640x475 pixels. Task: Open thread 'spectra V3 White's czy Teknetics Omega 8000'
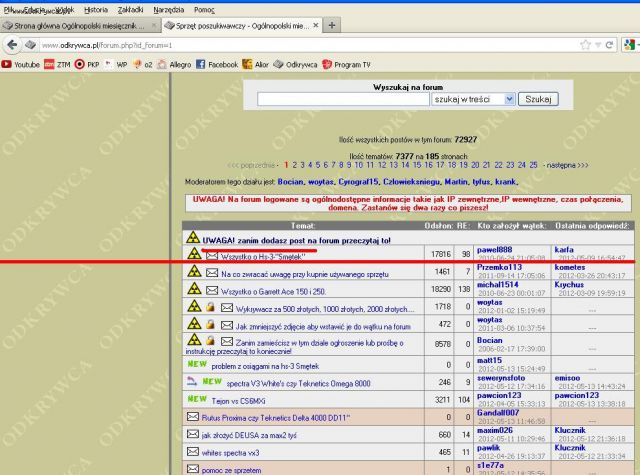[x=298, y=384]
